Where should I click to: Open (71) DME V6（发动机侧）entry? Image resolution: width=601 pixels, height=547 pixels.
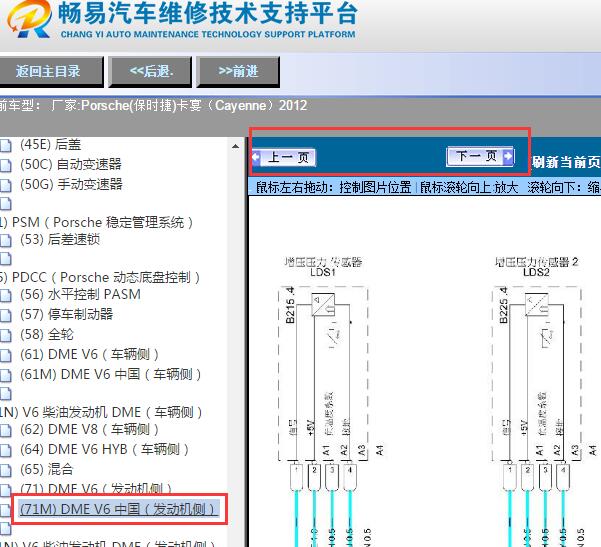tap(96, 488)
